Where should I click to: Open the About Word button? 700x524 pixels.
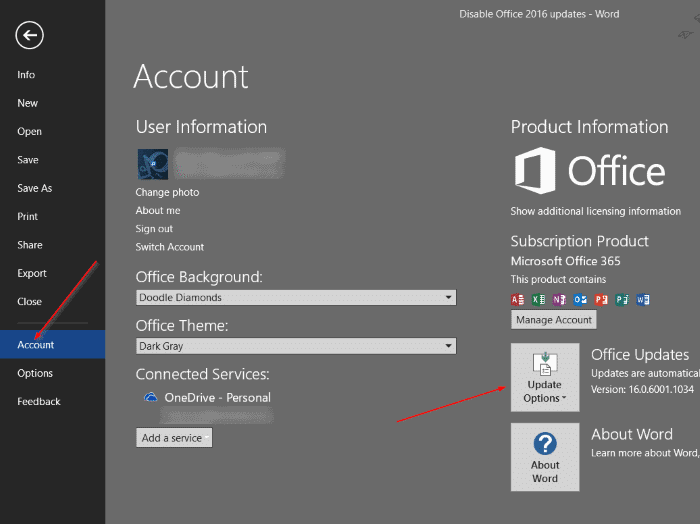tap(545, 457)
